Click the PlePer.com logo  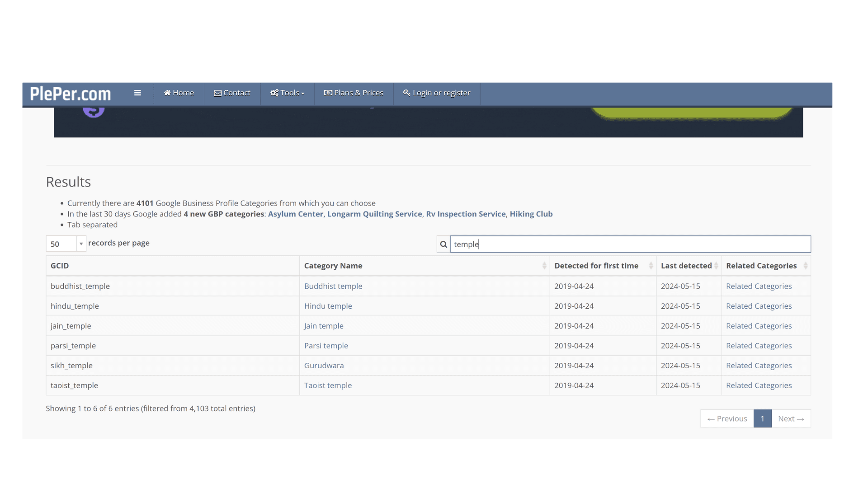[x=70, y=94]
